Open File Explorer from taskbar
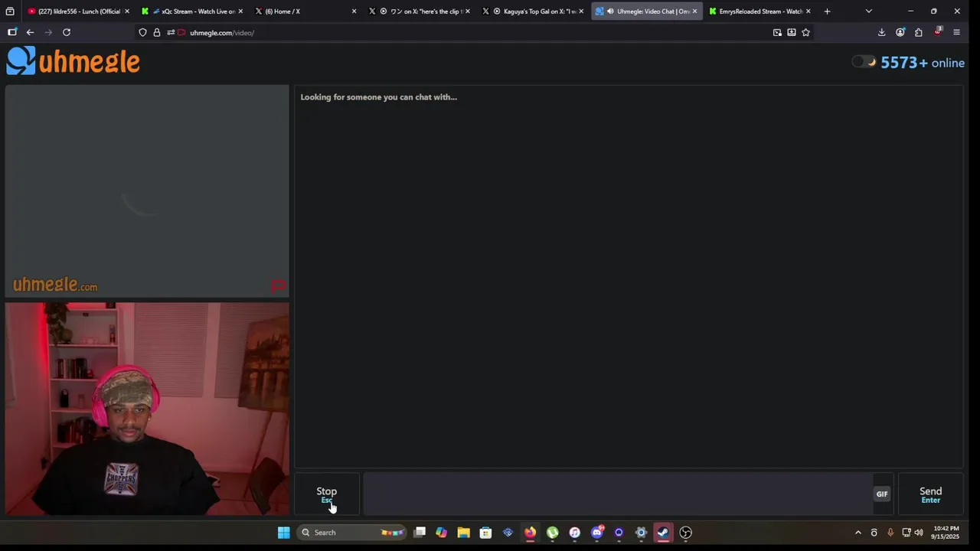 pyautogui.click(x=463, y=533)
